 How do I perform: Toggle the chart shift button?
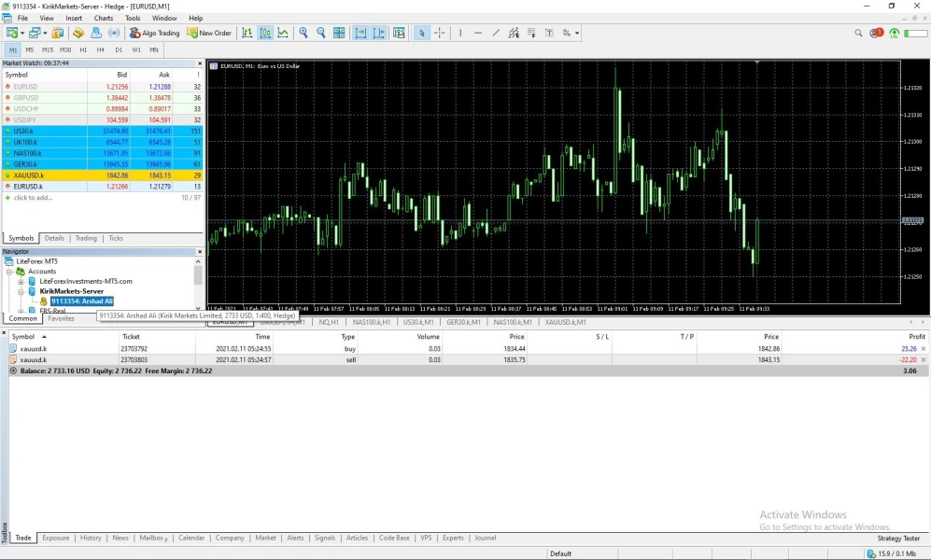[x=378, y=33]
